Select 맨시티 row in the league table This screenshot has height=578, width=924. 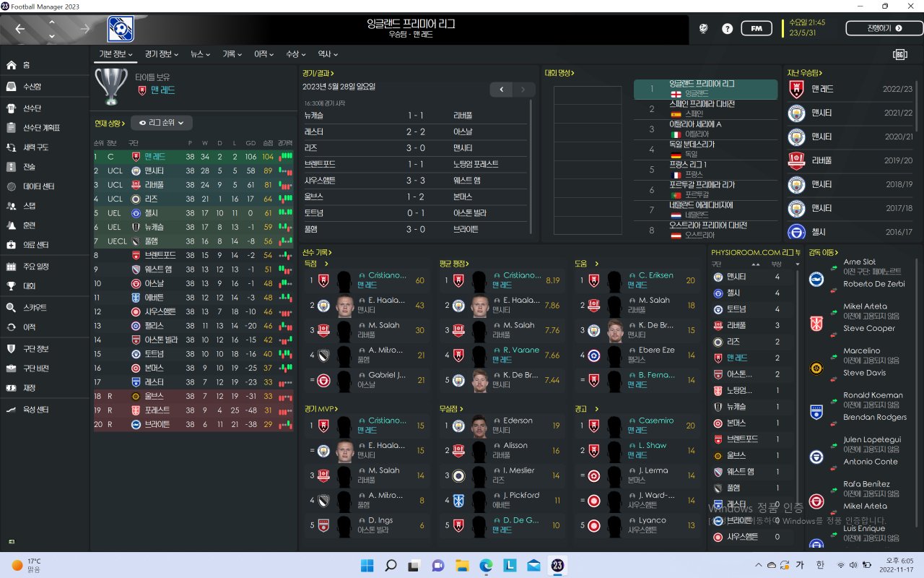pyautogui.click(x=193, y=171)
